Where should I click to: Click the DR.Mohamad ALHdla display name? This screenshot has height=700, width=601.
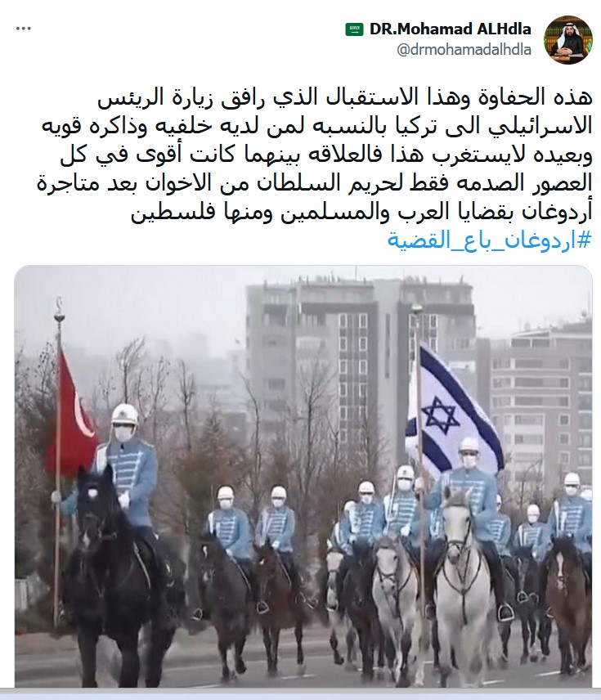pyautogui.click(x=450, y=29)
